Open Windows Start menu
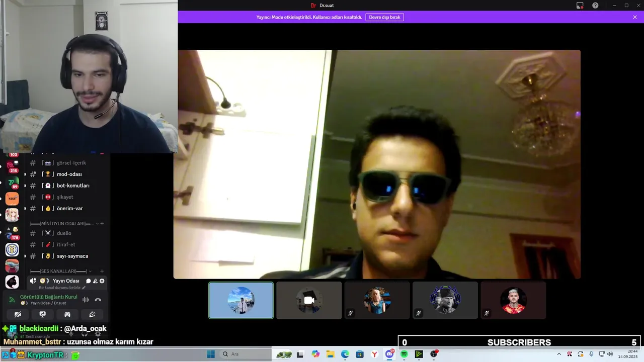The height and width of the screenshot is (362, 644). 211,354
